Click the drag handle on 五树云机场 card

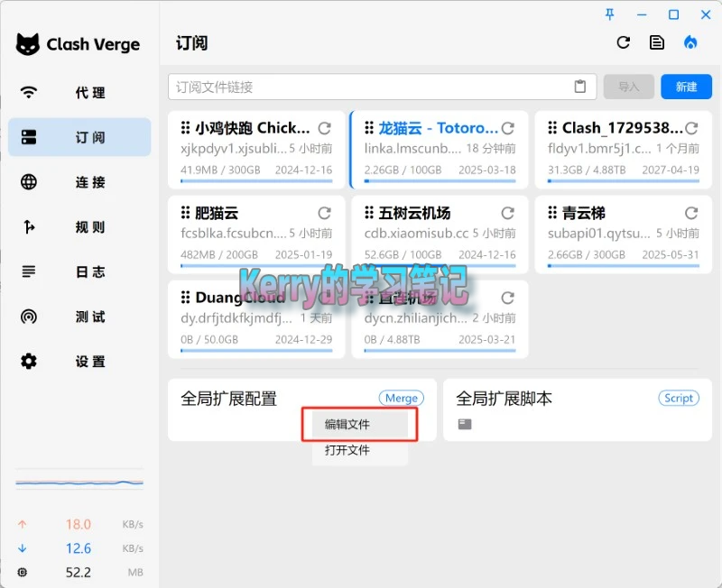[369, 213]
